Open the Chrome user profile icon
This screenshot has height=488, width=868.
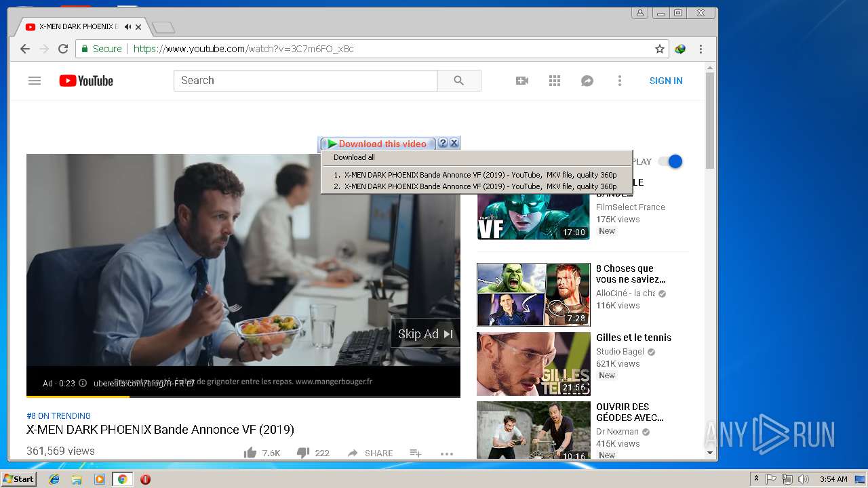pos(639,13)
